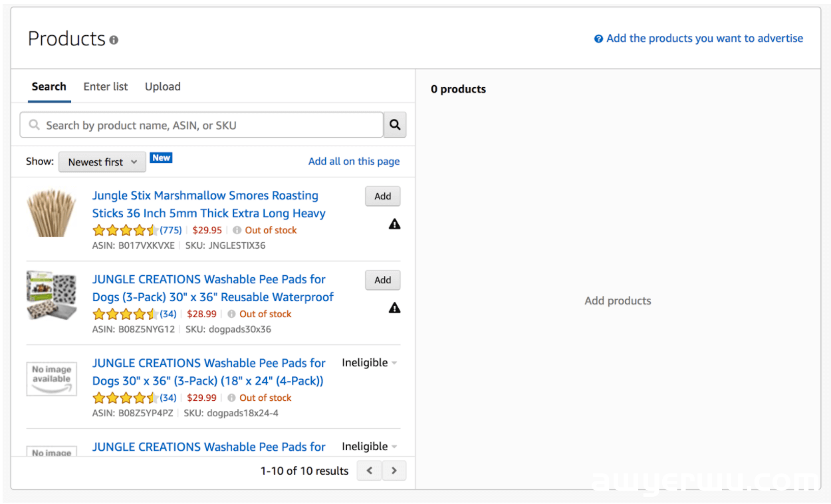Click ASIN: B08Z5YP4PZ text
The image size is (831, 504).
click(x=132, y=413)
